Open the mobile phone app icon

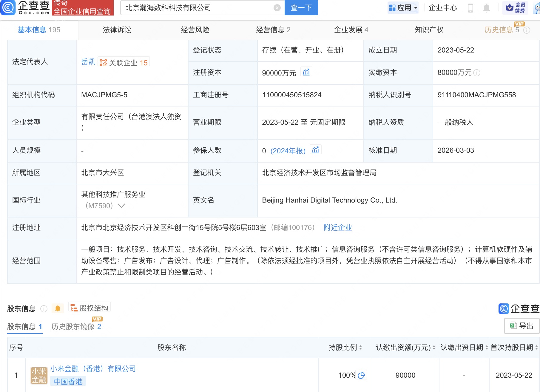point(470,8)
